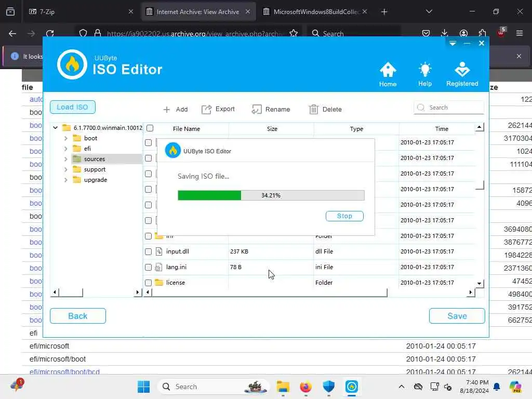Expand the upgrade folder node
532x399 pixels.
coord(66,180)
